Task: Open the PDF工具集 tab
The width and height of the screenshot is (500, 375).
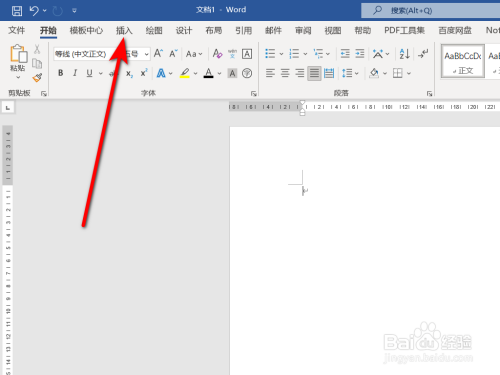Action: point(404,31)
